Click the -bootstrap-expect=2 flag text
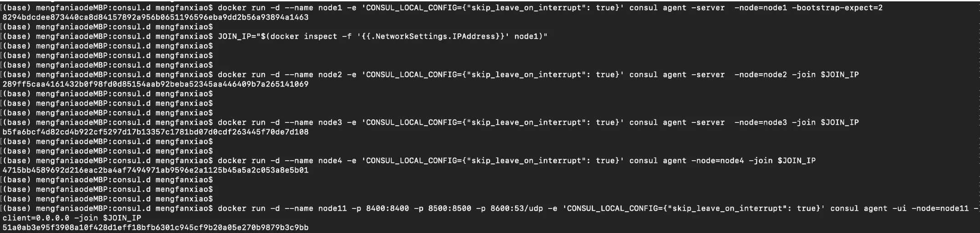 [837, 8]
